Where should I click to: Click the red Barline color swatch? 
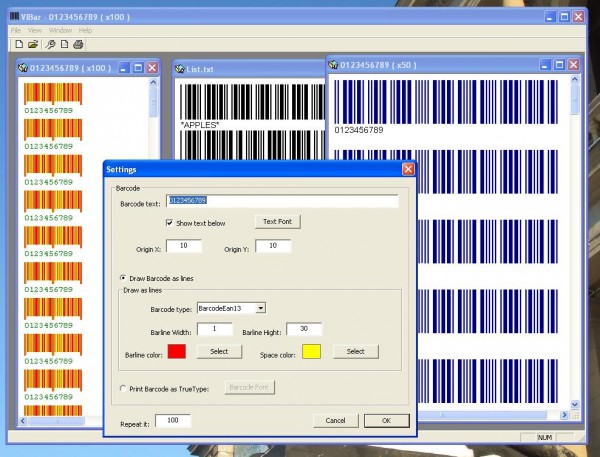click(176, 351)
